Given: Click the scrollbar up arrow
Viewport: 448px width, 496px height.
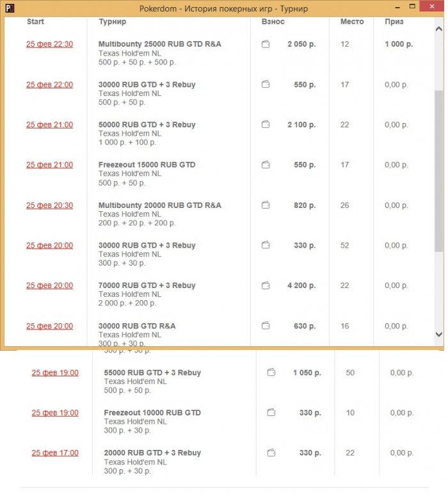Looking at the screenshot, I should pos(438,29).
